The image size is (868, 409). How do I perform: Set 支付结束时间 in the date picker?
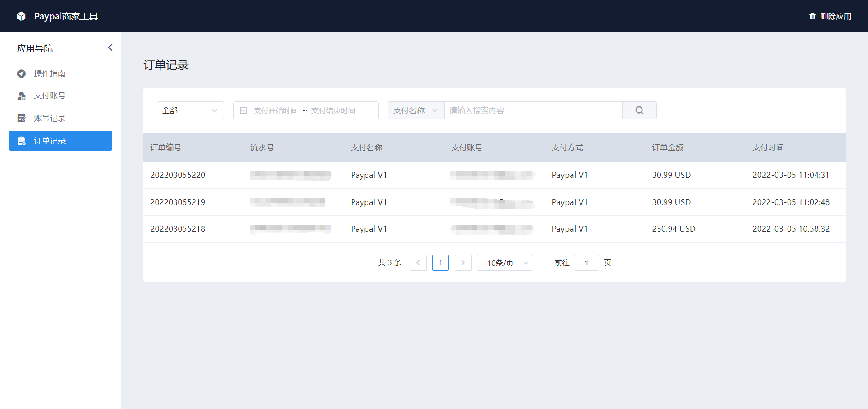click(x=333, y=110)
